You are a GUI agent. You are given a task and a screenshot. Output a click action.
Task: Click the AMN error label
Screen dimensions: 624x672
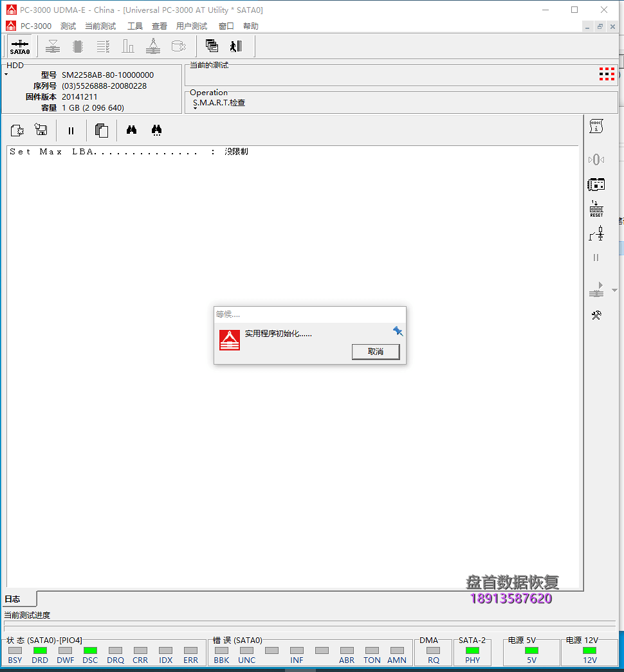397,660
